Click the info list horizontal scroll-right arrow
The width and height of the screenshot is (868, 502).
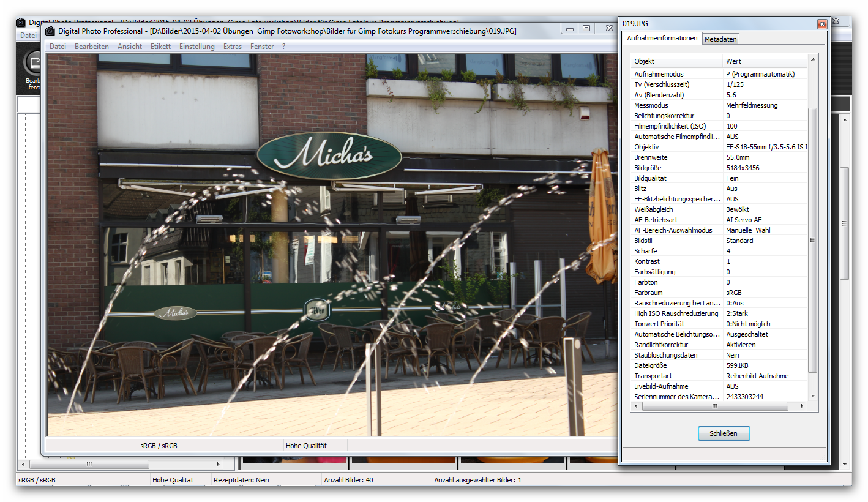click(x=803, y=406)
